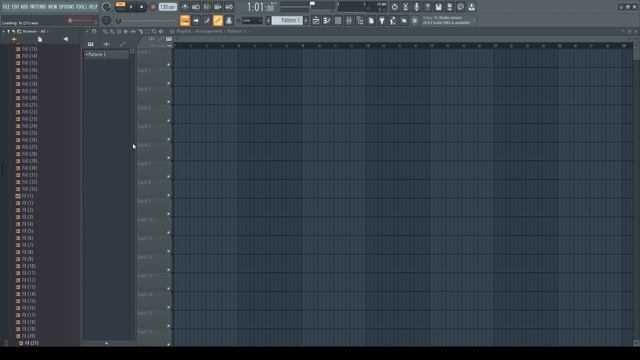Click the microphone one-click recording icon

click(x=416, y=7)
